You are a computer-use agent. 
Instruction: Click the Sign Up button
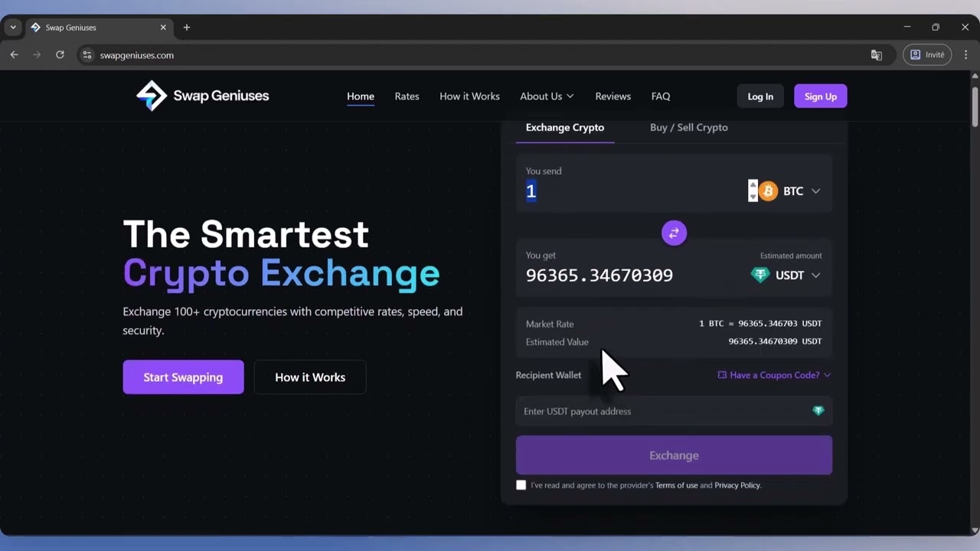[821, 96]
